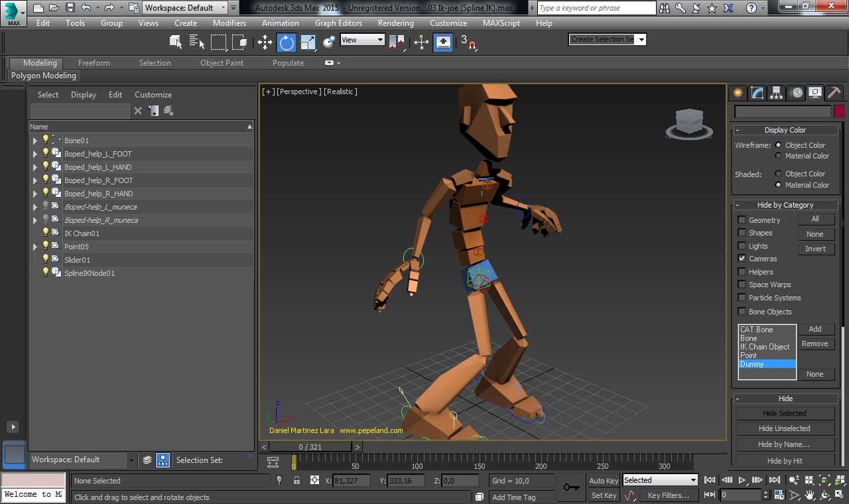Open the View reference coordinate dropdown

point(362,40)
